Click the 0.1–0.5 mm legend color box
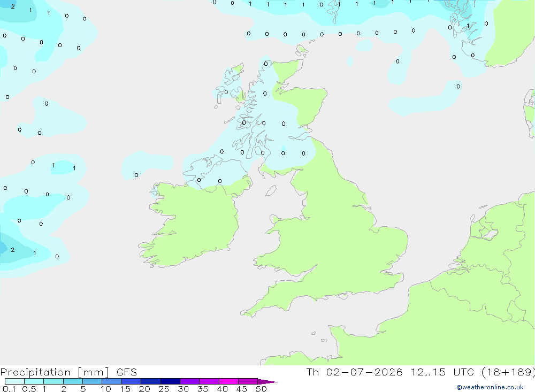The width and height of the screenshot is (535, 392). pyautogui.click(x=14, y=381)
